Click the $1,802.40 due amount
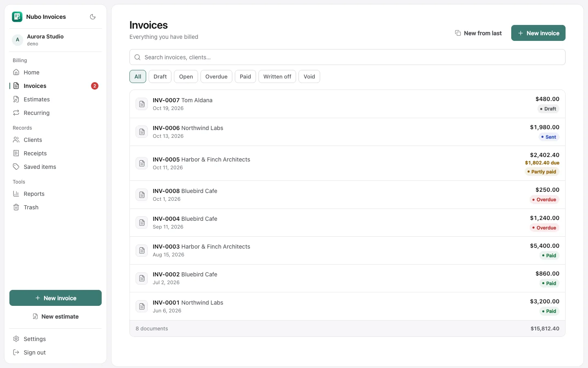The width and height of the screenshot is (588, 368). click(x=542, y=163)
